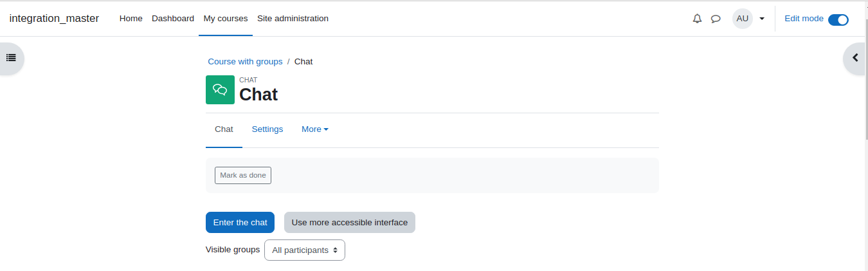Click the integration_master site name
The width and height of the screenshot is (868, 271).
(x=54, y=19)
